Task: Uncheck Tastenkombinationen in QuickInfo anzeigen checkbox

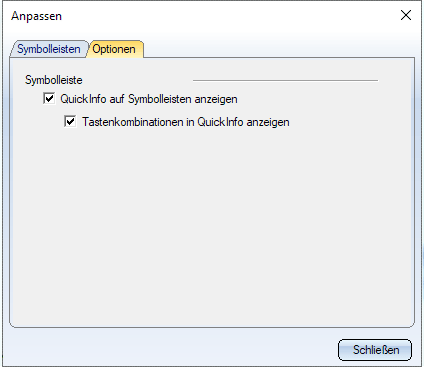Action: pyautogui.click(x=70, y=121)
